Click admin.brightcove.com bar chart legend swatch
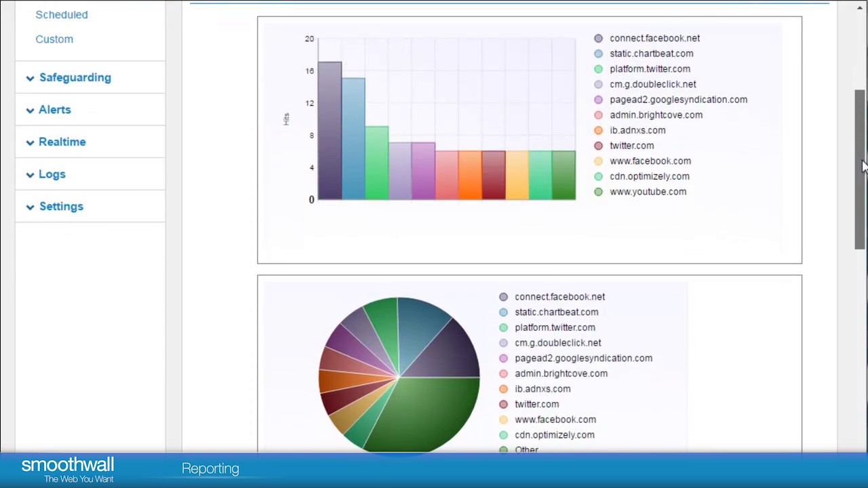 click(598, 115)
